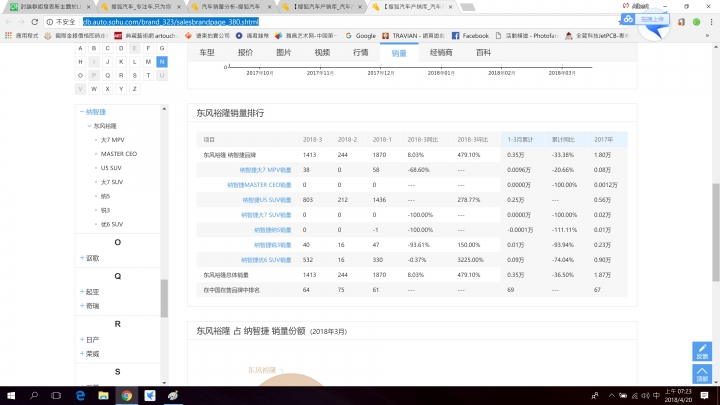This screenshot has height=405, width=720.
Task: Select 优6 SUV in the tree
Action: 112,224
